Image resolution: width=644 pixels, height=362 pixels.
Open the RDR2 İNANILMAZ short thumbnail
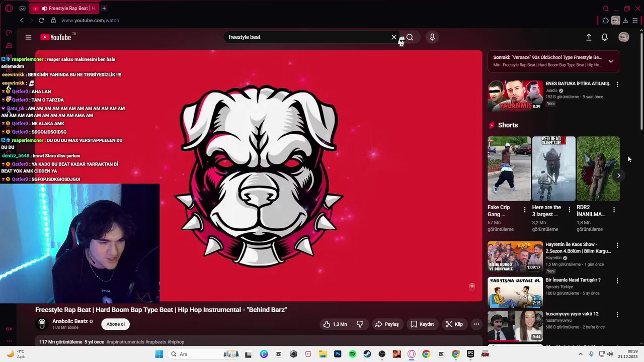tap(598, 169)
